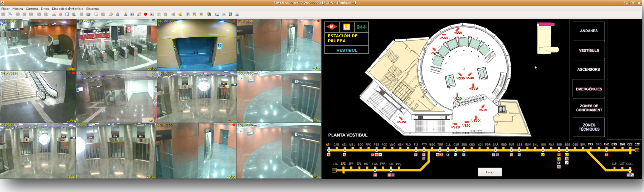The height and width of the screenshot is (192, 644).
Task: Click the VS70 camera marker on the vestibule map
Action: 434,51
